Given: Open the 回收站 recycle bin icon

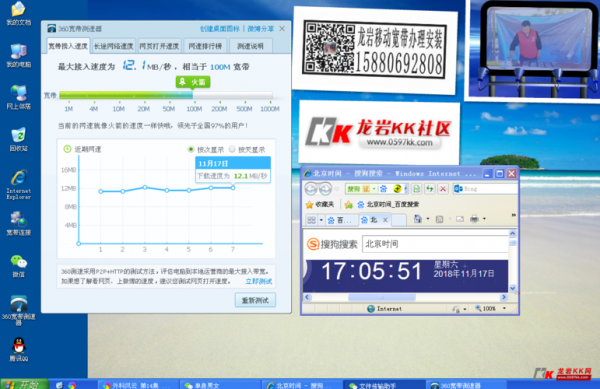Looking at the screenshot, I should tap(18, 139).
